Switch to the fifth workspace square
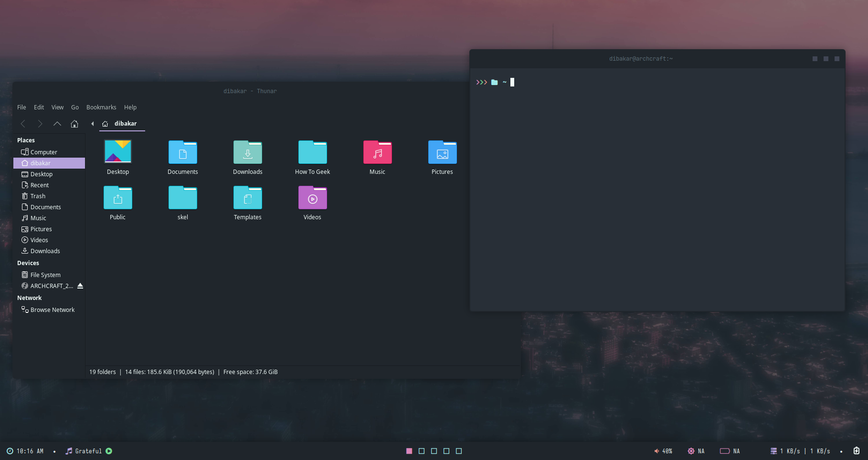 pyautogui.click(x=459, y=451)
